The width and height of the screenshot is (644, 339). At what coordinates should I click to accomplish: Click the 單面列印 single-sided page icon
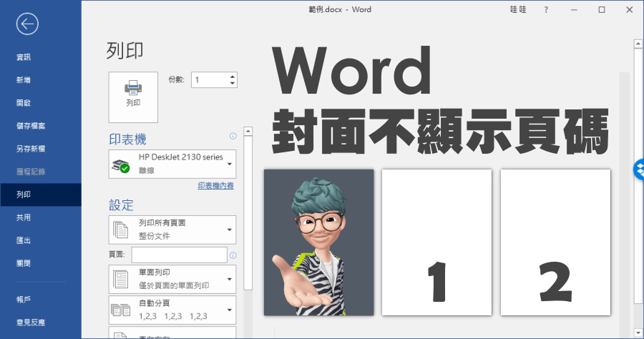pyautogui.click(x=120, y=279)
